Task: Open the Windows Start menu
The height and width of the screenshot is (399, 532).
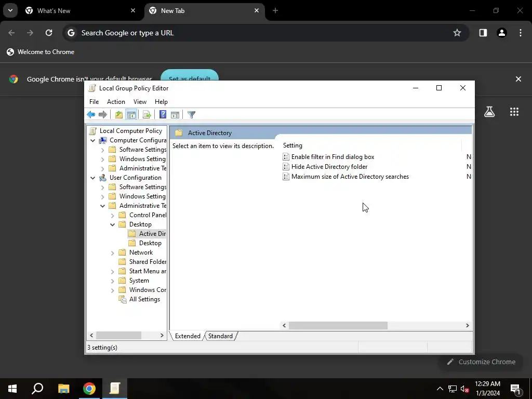Action: tap(12, 389)
